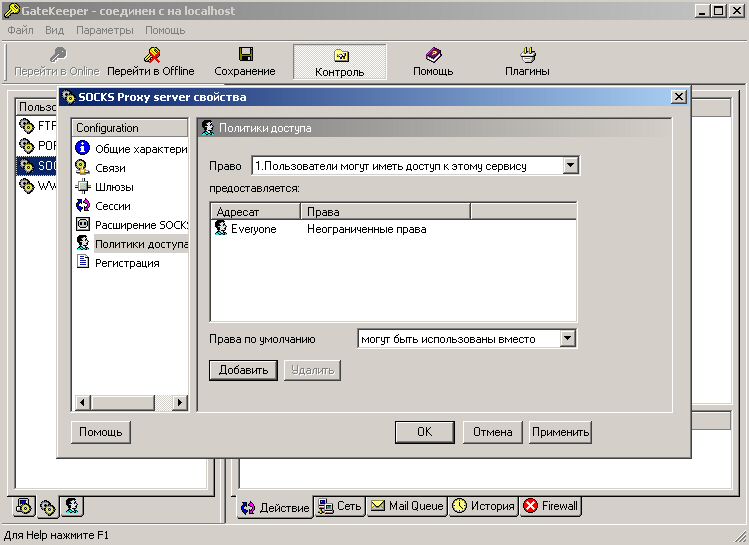Open the Параметры menu
This screenshot has width=749, height=545.
(x=105, y=30)
